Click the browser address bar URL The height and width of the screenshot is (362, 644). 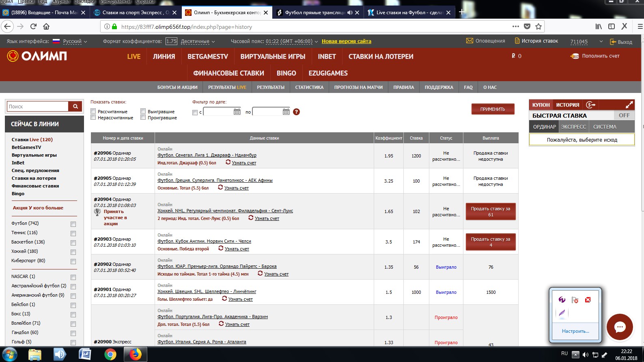pos(187,27)
